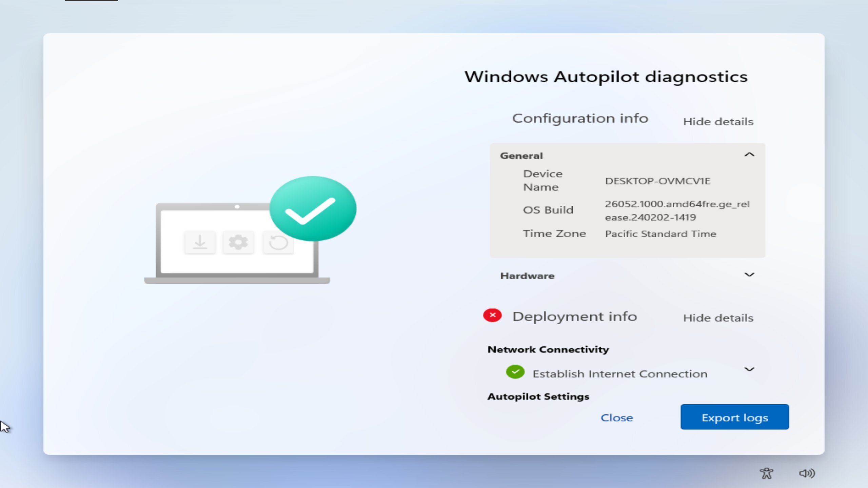Screen dimensions: 868x488
Task: Click the accessibility icon in bottom corner
Action: coord(766,473)
